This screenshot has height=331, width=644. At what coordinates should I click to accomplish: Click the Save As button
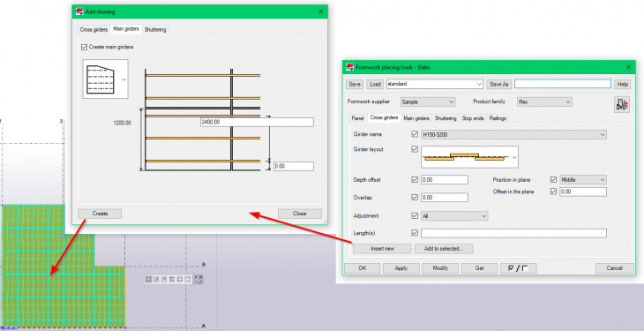pyautogui.click(x=499, y=84)
